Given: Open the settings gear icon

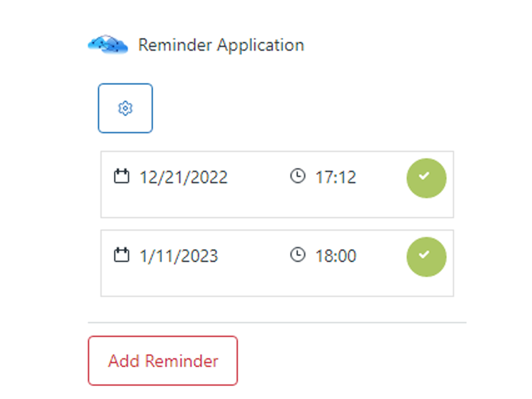Looking at the screenshot, I should (125, 108).
